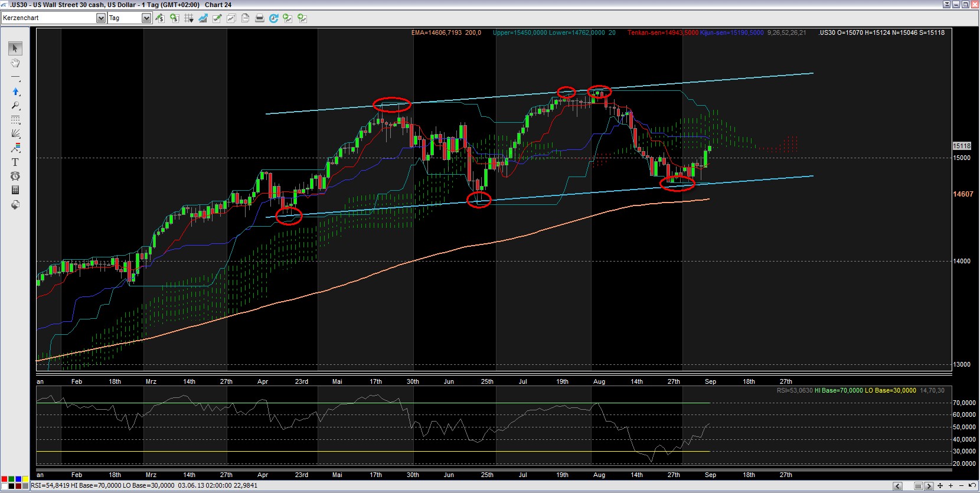Viewport: 980px width, 493px height.
Task: Open the Kerzenchart chart type dropdown
Action: 100,18
